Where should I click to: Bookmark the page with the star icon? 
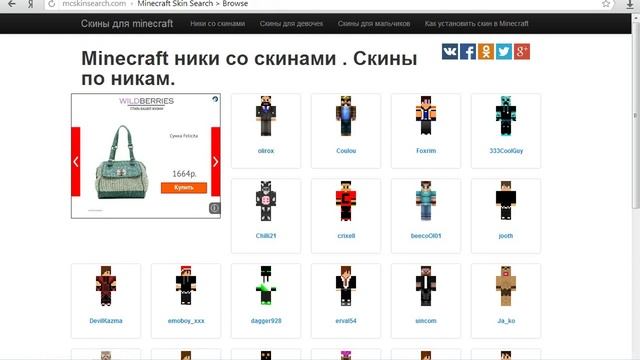tap(606, 4)
